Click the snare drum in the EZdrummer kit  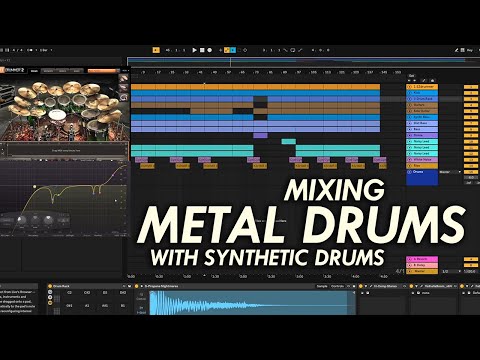57,114
